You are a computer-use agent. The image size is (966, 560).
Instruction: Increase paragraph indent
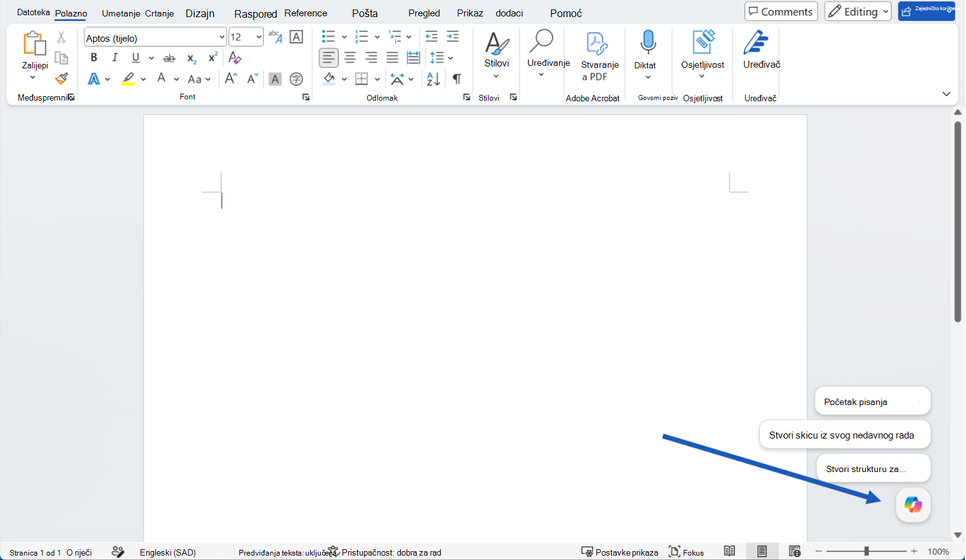453,36
